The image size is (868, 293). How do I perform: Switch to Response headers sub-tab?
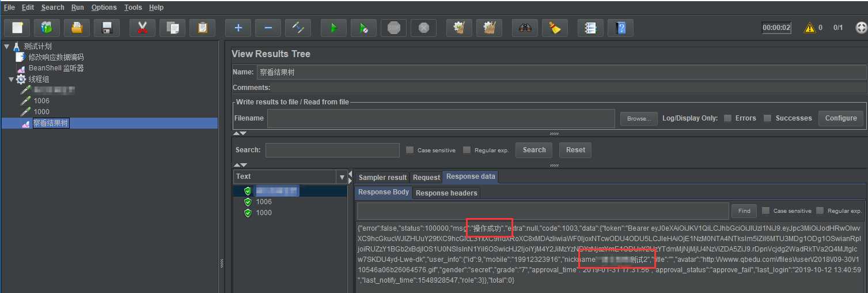point(446,193)
